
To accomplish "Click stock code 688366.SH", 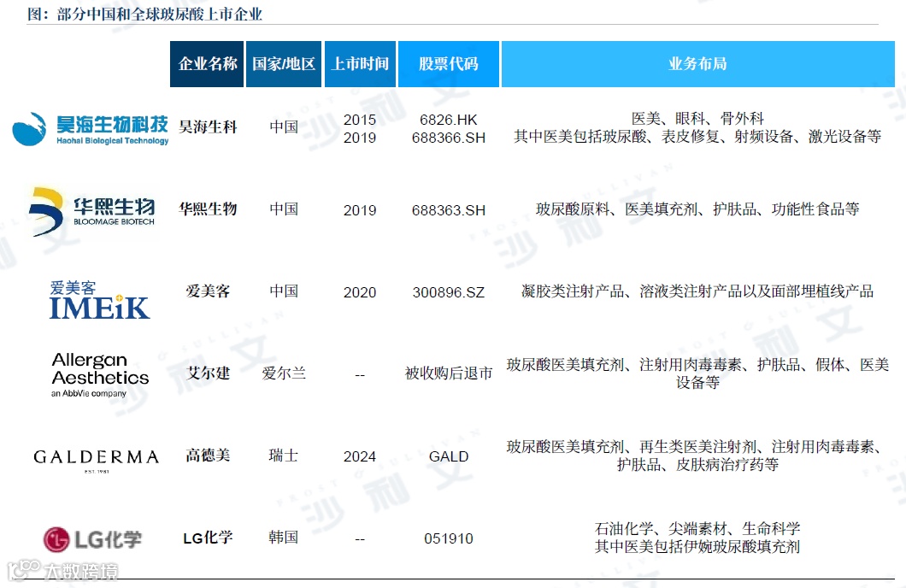I will [x=449, y=138].
